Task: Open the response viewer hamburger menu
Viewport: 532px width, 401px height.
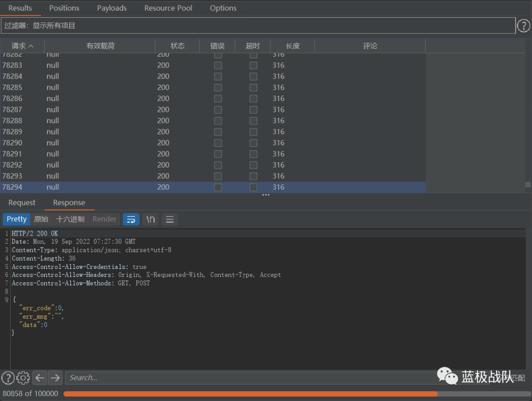Action: [169, 219]
